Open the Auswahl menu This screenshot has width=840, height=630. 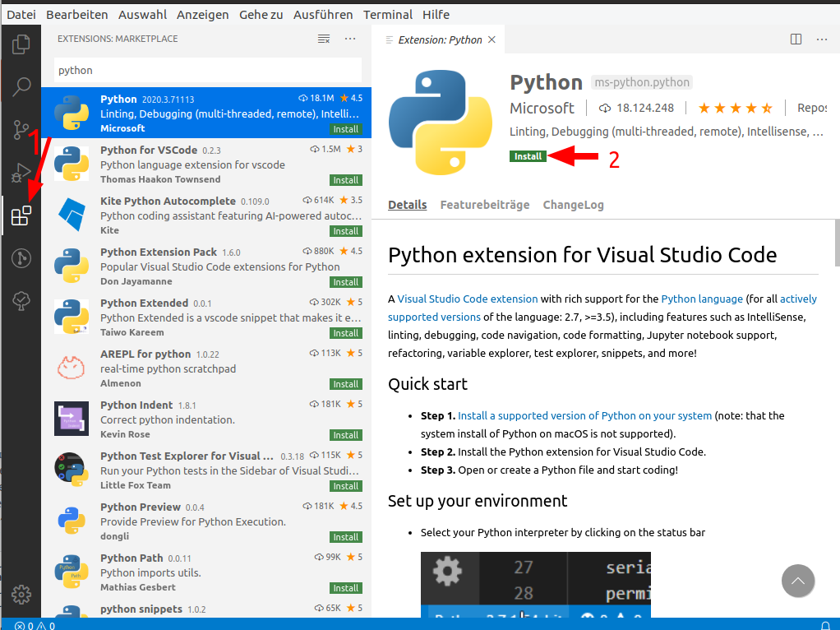coord(142,15)
